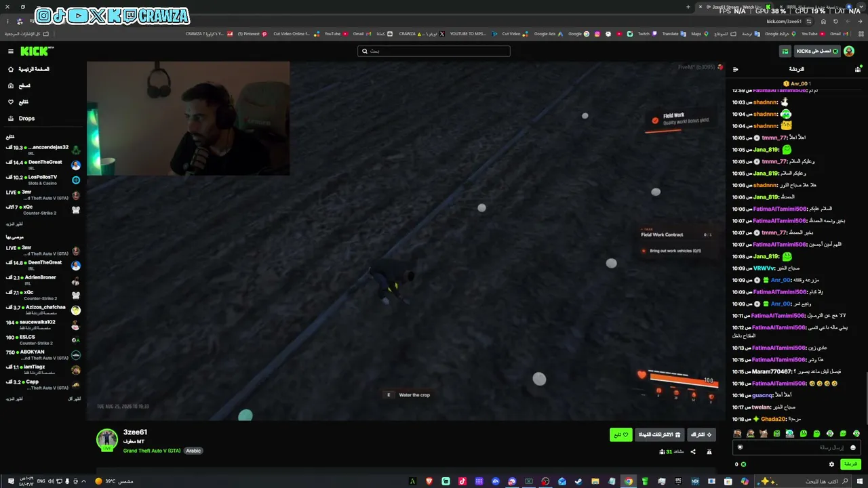
Task: Click the Get KICKs button in the header
Action: pos(817,51)
